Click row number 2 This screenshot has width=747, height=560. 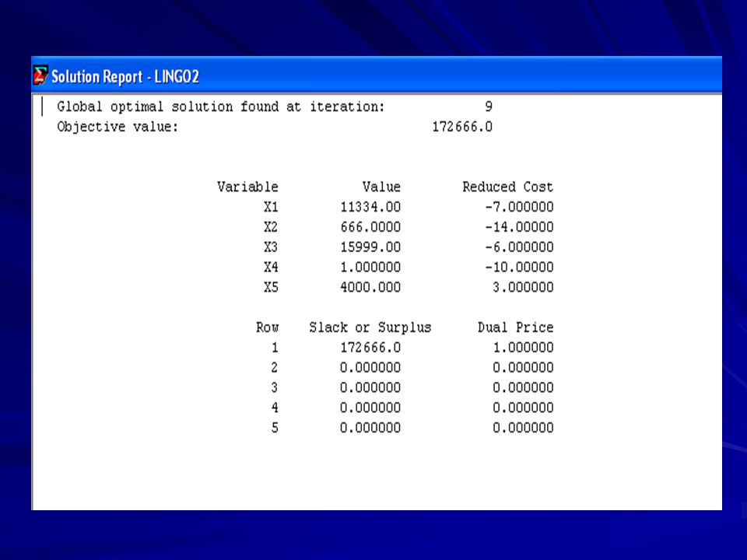coord(275,368)
